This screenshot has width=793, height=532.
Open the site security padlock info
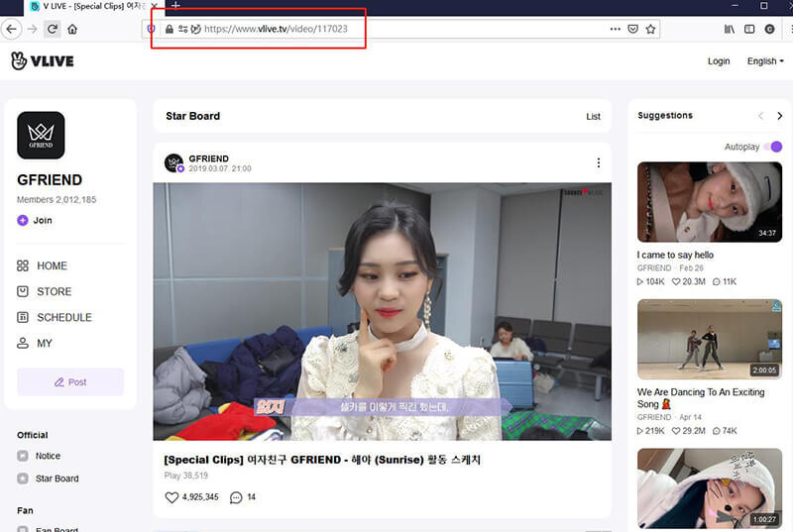170,29
